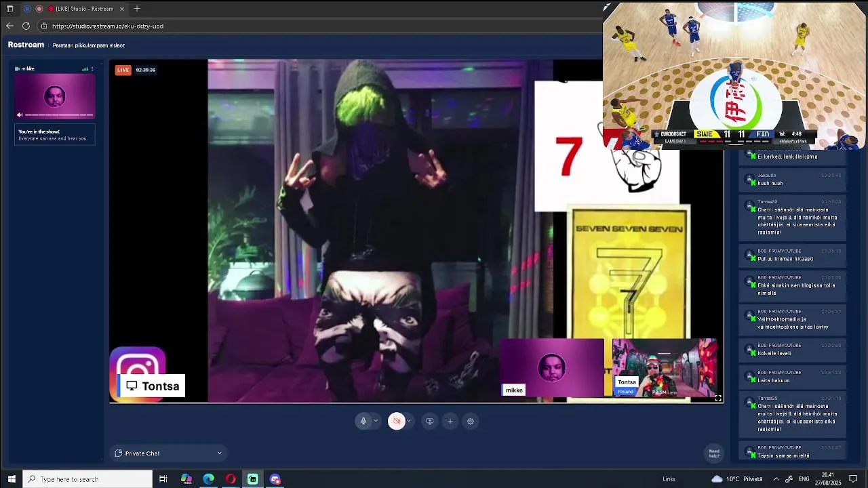Toggle fullscreen on the stream preview
The height and width of the screenshot is (488, 868).
point(717,398)
